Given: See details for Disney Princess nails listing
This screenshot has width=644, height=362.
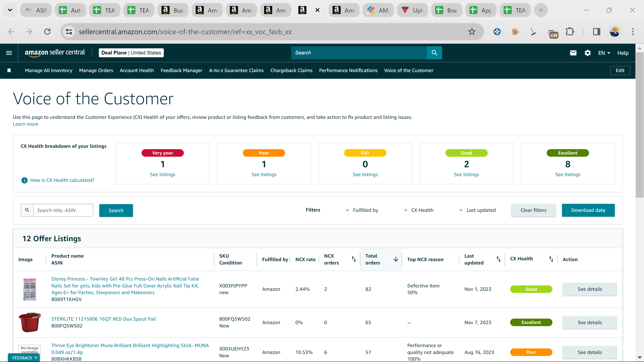Looking at the screenshot, I should [x=590, y=289].
